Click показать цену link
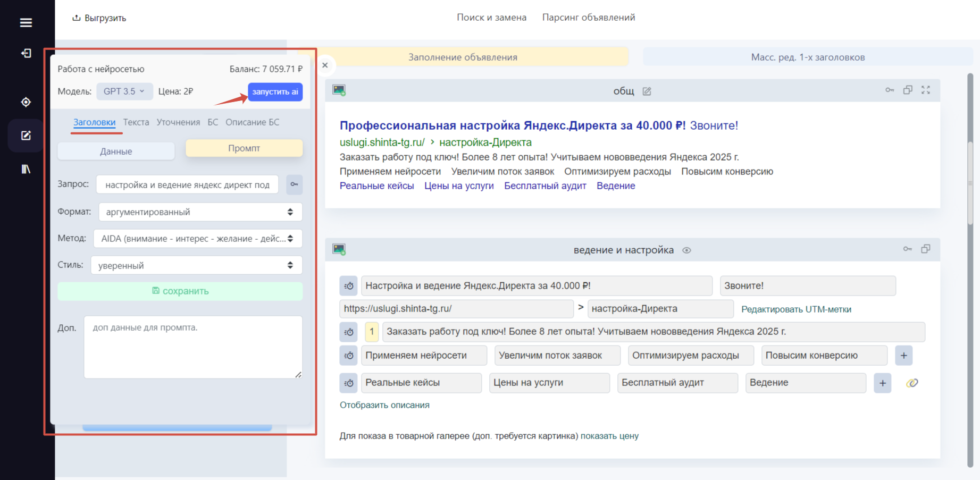Viewport: 980px width, 480px height. pos(609,436)
